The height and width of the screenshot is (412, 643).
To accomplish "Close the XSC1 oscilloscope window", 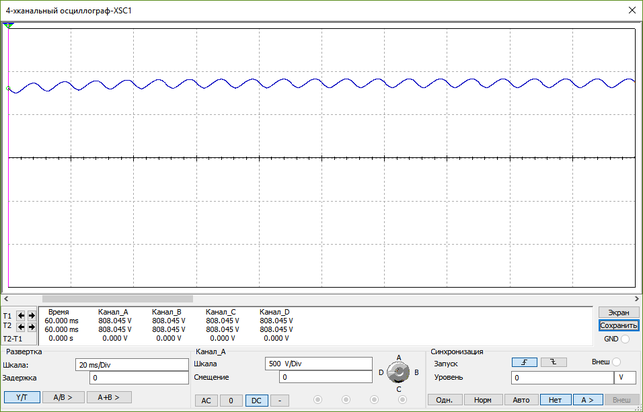I will (x=632, y=11).
